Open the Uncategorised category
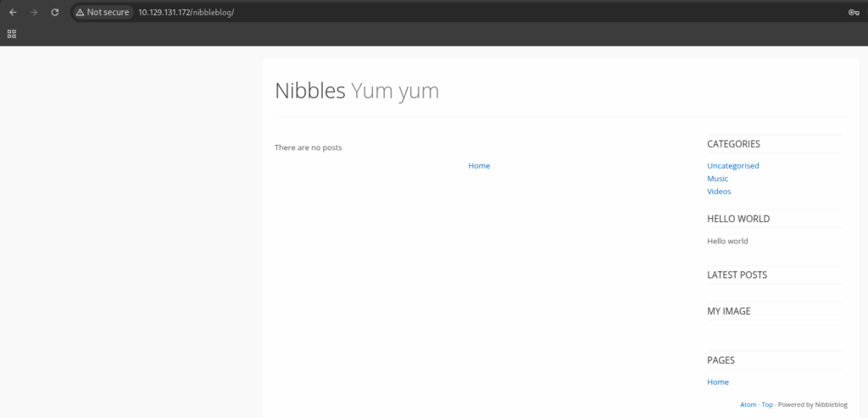Image resolution: width=868 pixels, height=418 pixels. tap(733, 165)
